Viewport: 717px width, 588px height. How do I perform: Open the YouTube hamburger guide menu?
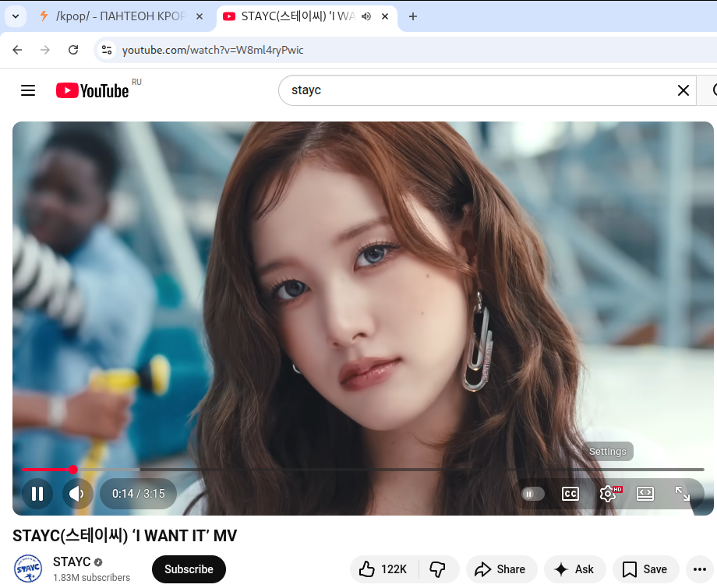[x=28, y=90]
